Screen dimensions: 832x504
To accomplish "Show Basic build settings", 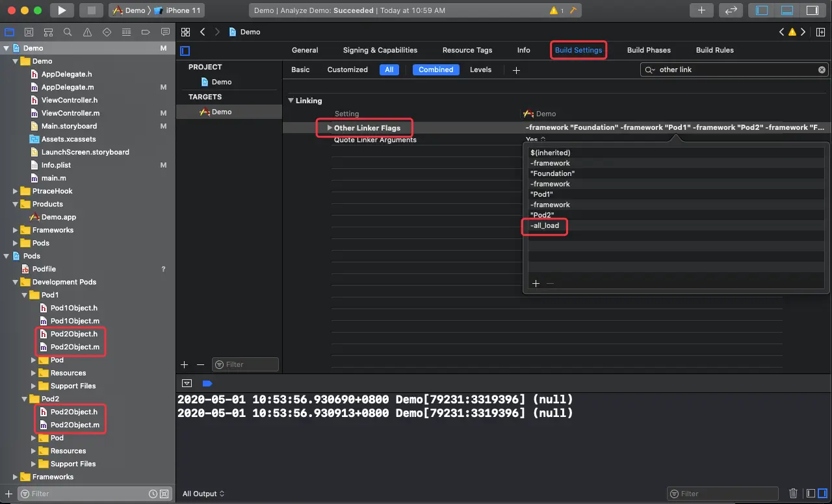I will pos(300,69).
